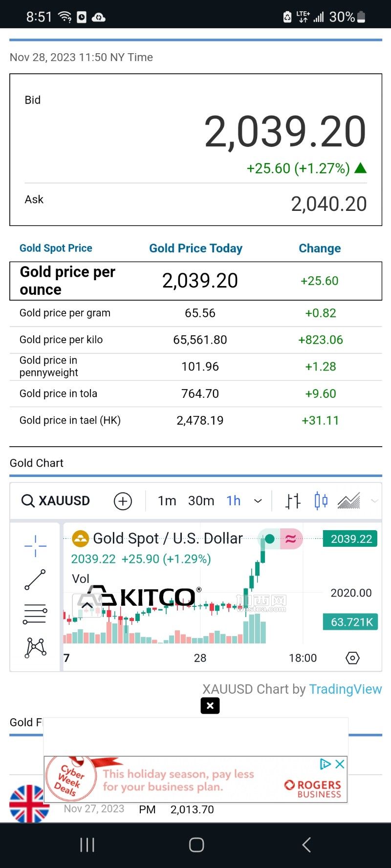
Task: Select the crosshair cursor tool
Action: [35, 546]
